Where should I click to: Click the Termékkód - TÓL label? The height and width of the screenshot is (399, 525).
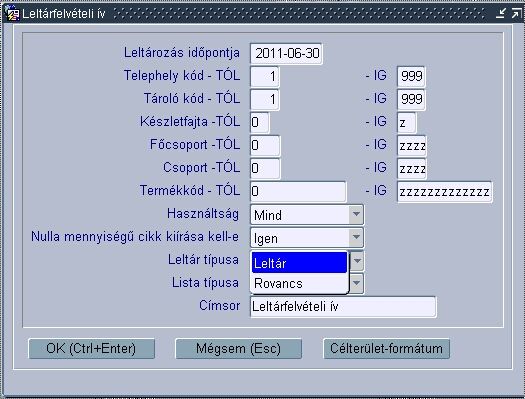[x=190, y=190]
